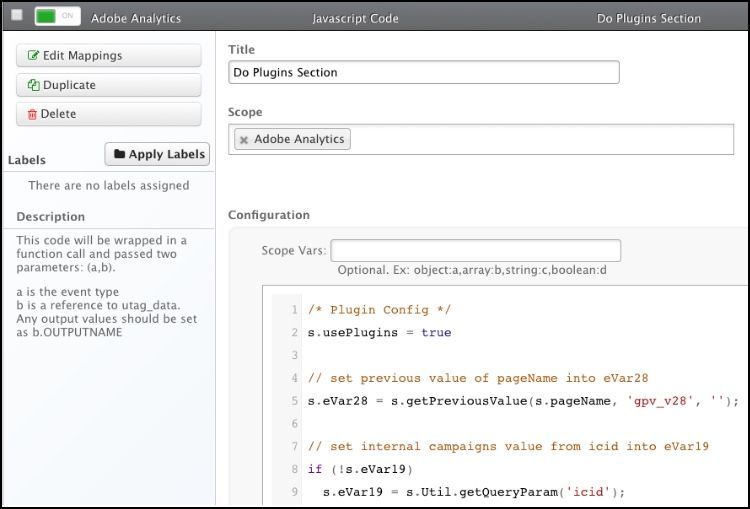Click the Duplicate copy icon
750x509 pixels.
(34, 86)
